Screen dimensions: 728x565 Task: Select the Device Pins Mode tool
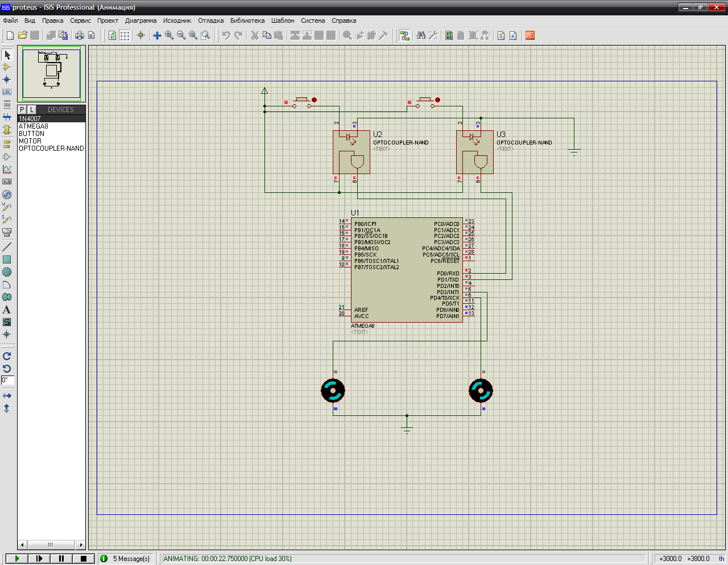[x=7, y=156]
